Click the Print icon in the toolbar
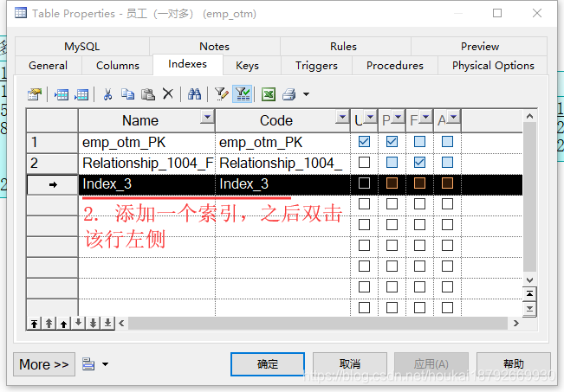The width and height of the screenshot is (564, 392). [289, 94]
